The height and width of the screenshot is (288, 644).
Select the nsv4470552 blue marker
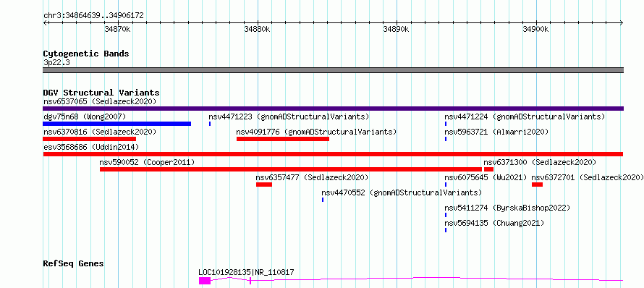click(323, 200)
